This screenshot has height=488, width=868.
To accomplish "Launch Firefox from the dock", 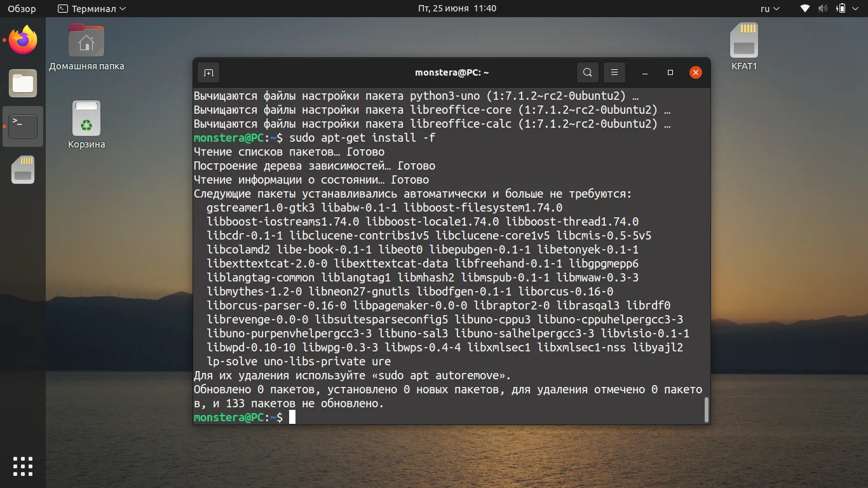I will (24, 41).
